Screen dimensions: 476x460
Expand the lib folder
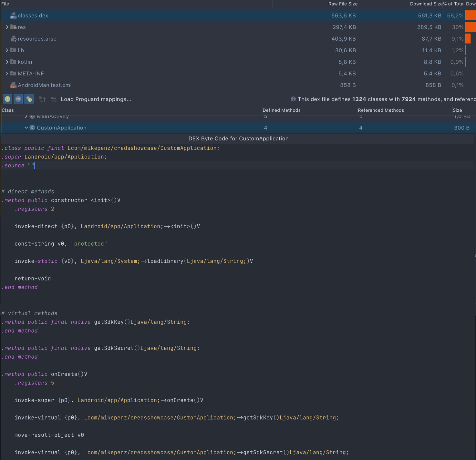click(x=7, y=50)
